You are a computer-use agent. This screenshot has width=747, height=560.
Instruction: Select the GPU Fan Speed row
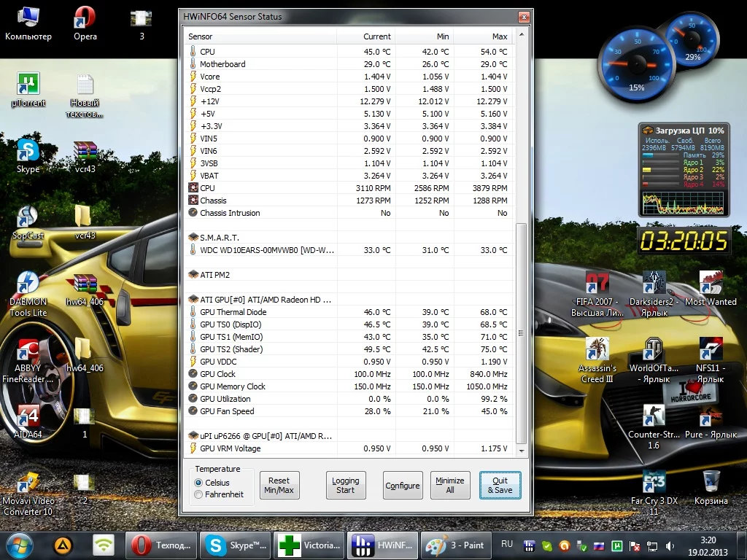point(349,411)
